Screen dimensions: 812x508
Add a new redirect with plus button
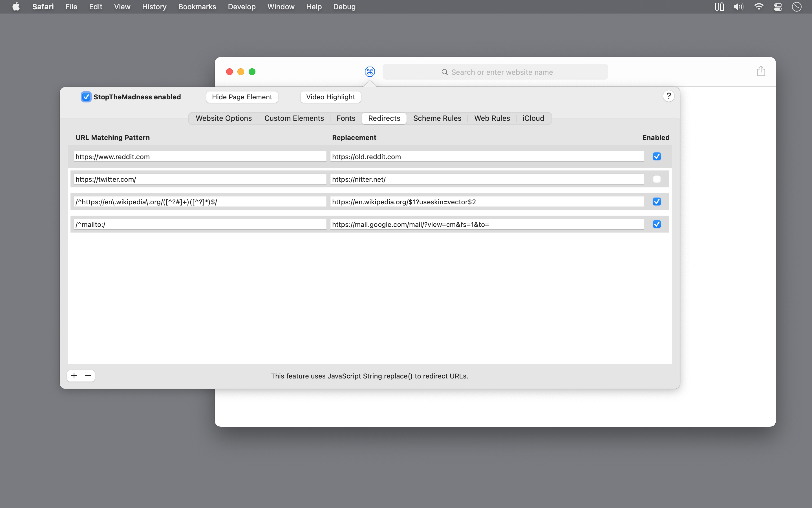[x=74, y=376]
